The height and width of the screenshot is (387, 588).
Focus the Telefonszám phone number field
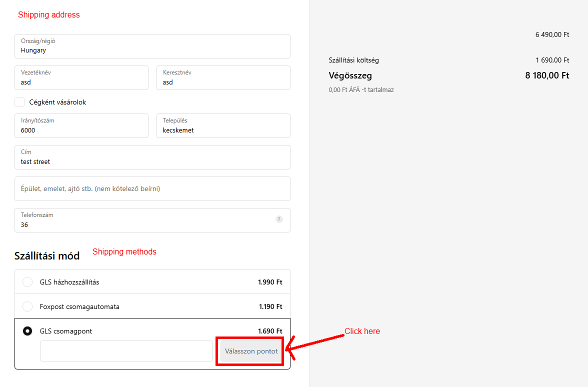[145, 220]
